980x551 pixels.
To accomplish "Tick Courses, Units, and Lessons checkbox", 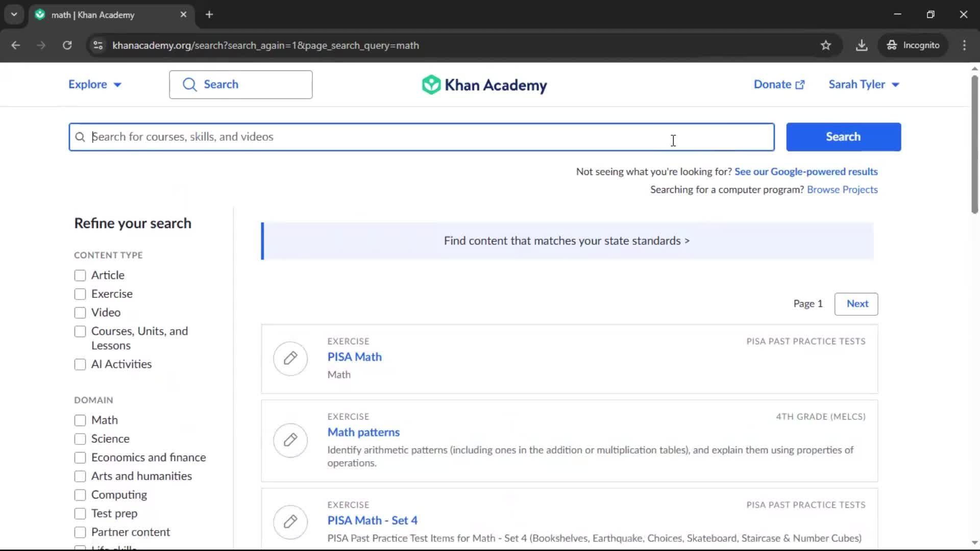I will point(80,332).
